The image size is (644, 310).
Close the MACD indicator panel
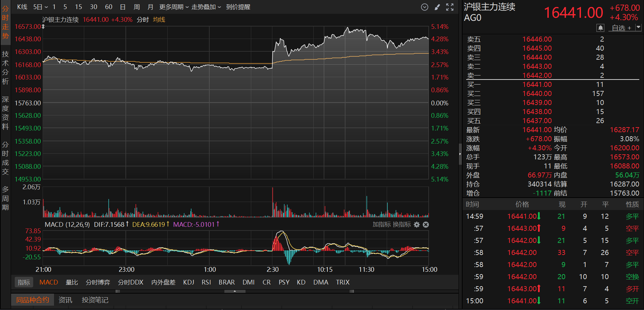pos(426,224)
